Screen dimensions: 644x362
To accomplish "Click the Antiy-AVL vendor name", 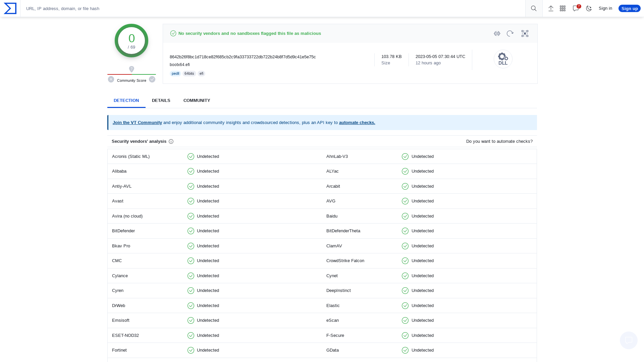I will click(122, 186).
